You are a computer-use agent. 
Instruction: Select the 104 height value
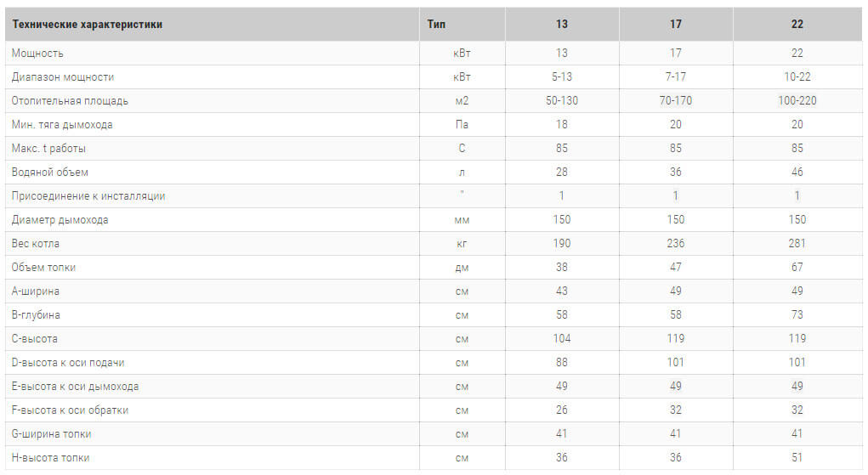562,339
